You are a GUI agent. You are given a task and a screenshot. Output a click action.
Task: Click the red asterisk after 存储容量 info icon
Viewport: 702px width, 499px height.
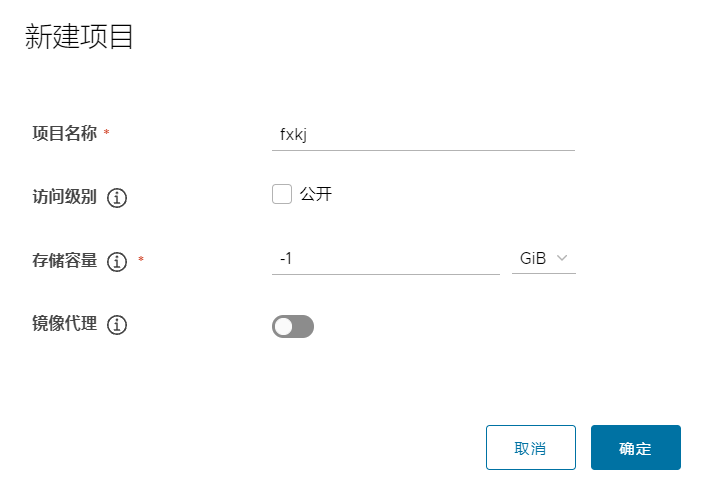[141, 261]
